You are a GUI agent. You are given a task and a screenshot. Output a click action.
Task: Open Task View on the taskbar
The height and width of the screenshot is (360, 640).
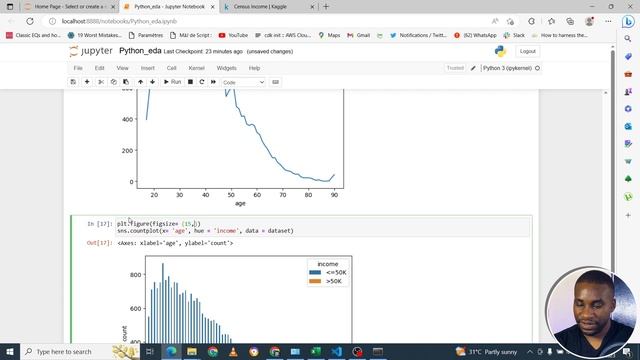tap(149, 351)
